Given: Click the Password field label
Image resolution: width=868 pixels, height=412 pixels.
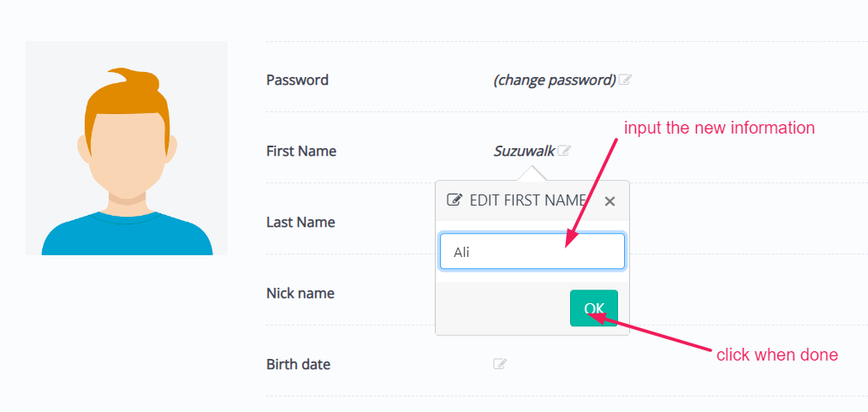Looking at the screenshot, I should 297,81.
